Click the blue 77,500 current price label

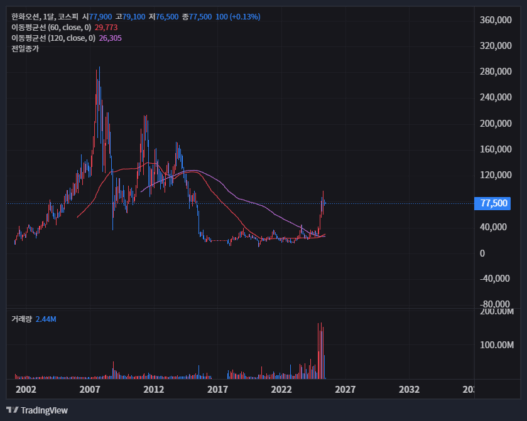pos(492,203)
